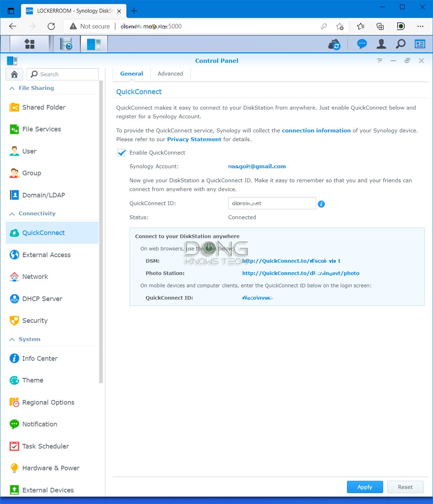The image size is (433, 504).
Task: Open Regional Options
Action: coord(52,402)
